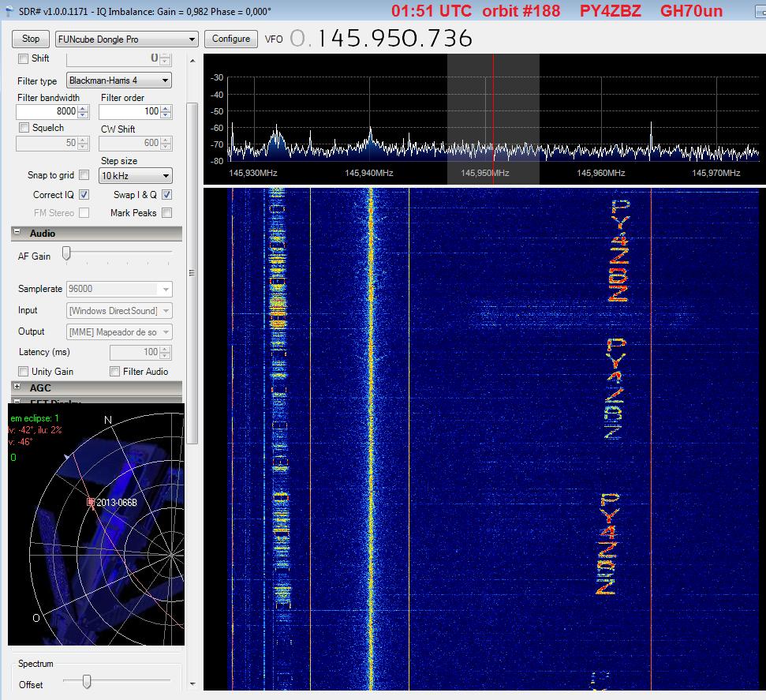Viewport: 766px width, 700px height.
Task: Click the VFO frequency display
Action: point(381,38)
